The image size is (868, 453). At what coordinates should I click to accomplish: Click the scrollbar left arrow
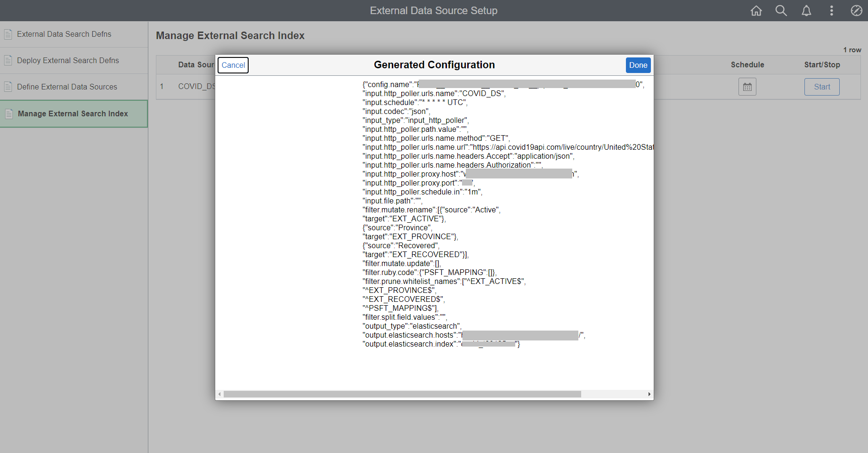219,394
